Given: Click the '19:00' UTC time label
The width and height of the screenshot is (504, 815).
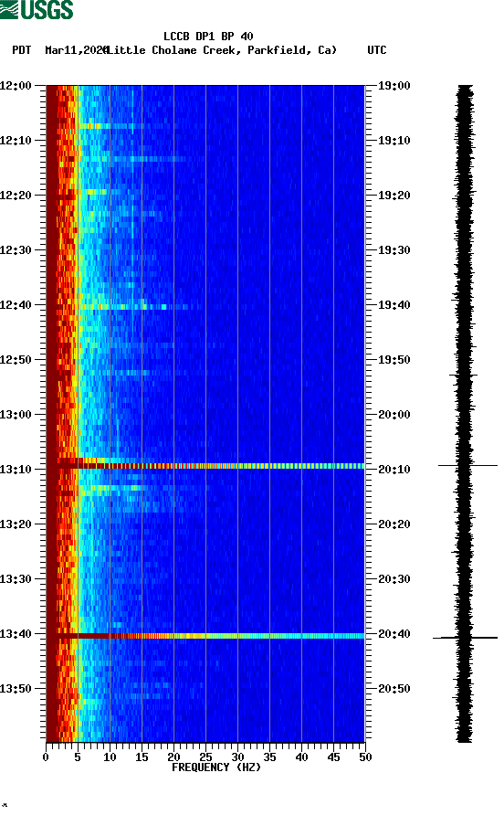Looking at the screenshot, I should click(394, 86).
